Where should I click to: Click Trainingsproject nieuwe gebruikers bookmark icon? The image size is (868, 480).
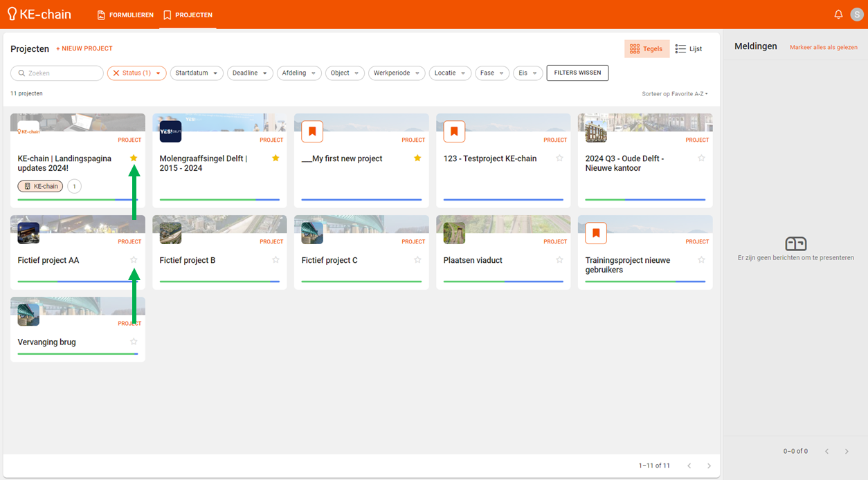(596, 233)
